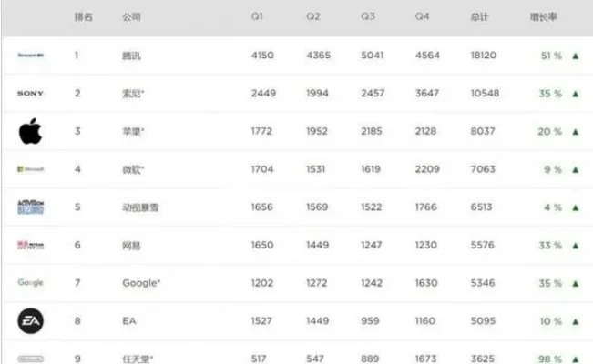Click the SONY logo

coord(31,94)
